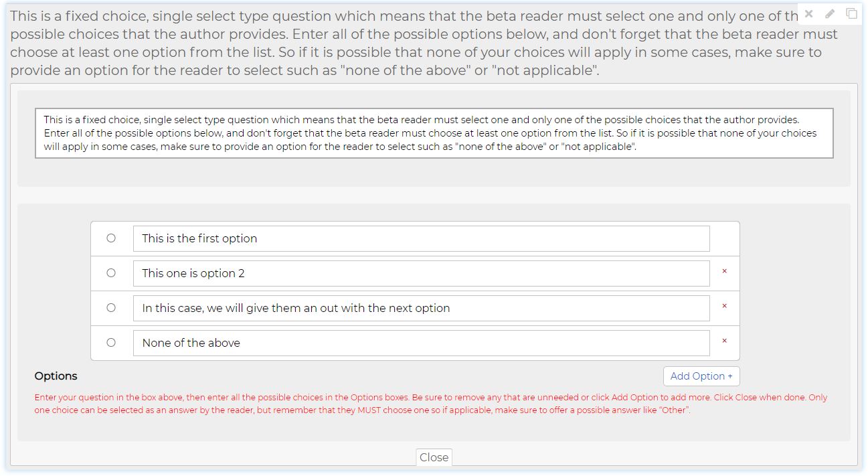Choose the radio next to 'In this case' option
Screen dimensions: 868x476
(111, 308)
